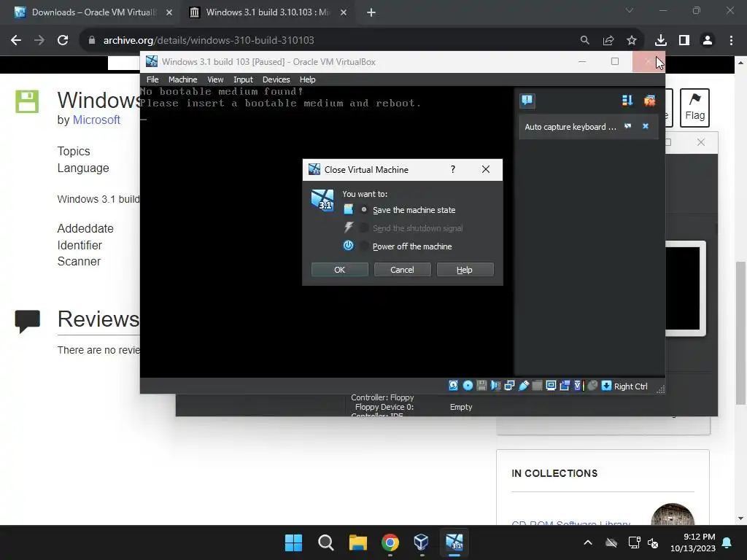Open the Devices menu

(x=276, y=79)
